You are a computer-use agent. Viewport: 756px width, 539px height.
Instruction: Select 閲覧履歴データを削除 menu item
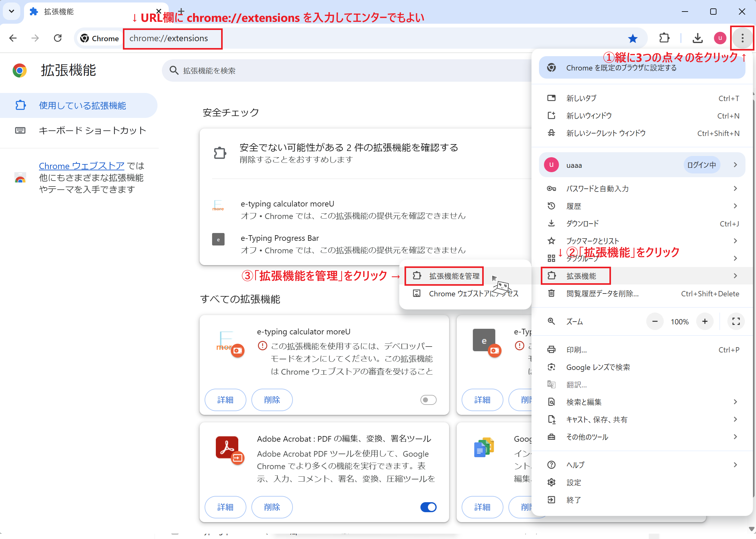pyautogui.click(x=642, y=294)
